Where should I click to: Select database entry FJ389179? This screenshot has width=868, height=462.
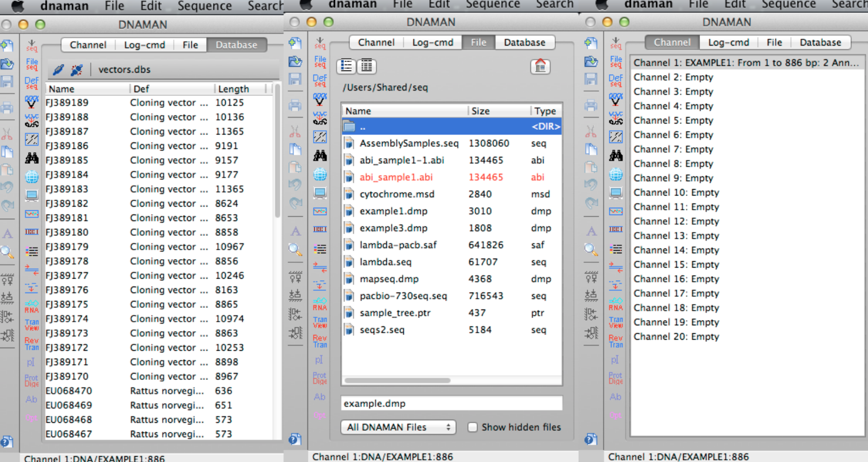pos(159,247)
